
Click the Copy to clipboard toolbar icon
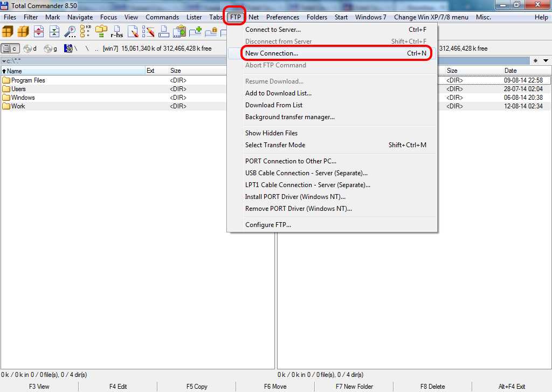[180, 31]
